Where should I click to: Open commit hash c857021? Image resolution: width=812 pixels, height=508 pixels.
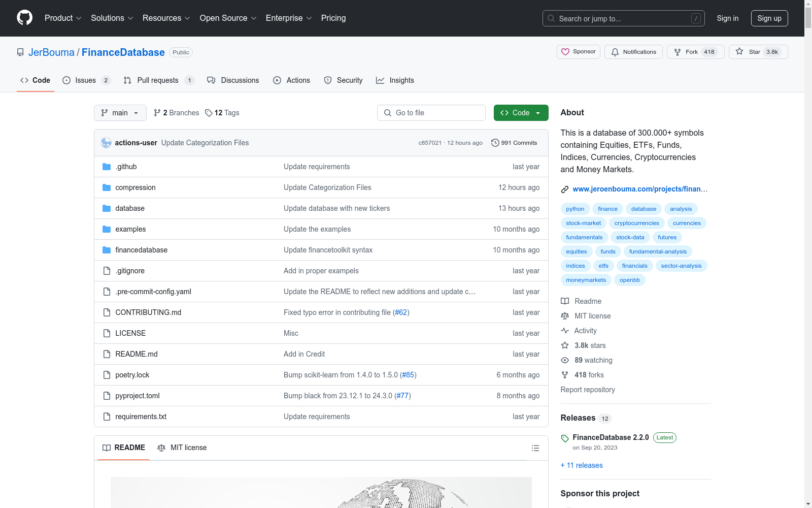click(x=430, y=143)
